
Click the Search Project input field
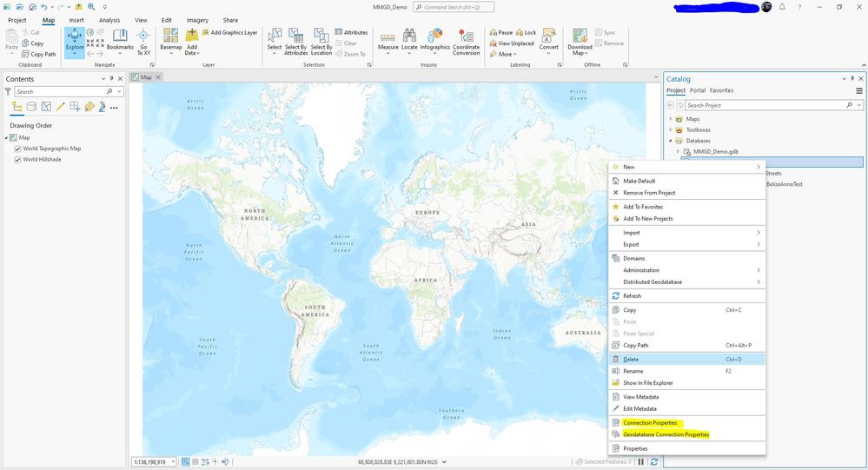(765, 105)
